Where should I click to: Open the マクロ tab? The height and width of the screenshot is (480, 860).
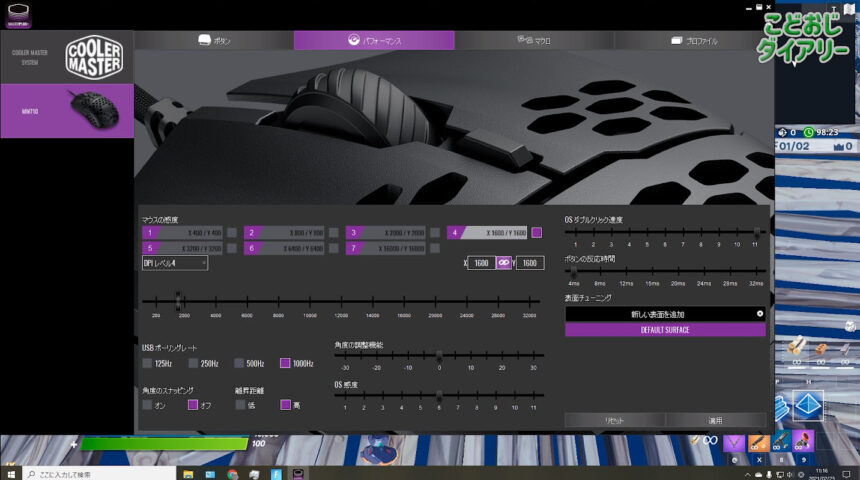534,41
